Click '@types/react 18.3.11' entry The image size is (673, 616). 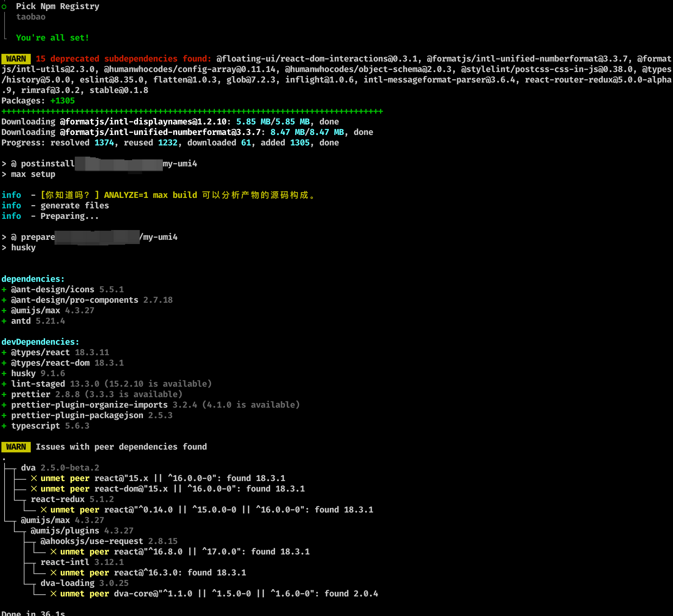(x=55, y=352)
